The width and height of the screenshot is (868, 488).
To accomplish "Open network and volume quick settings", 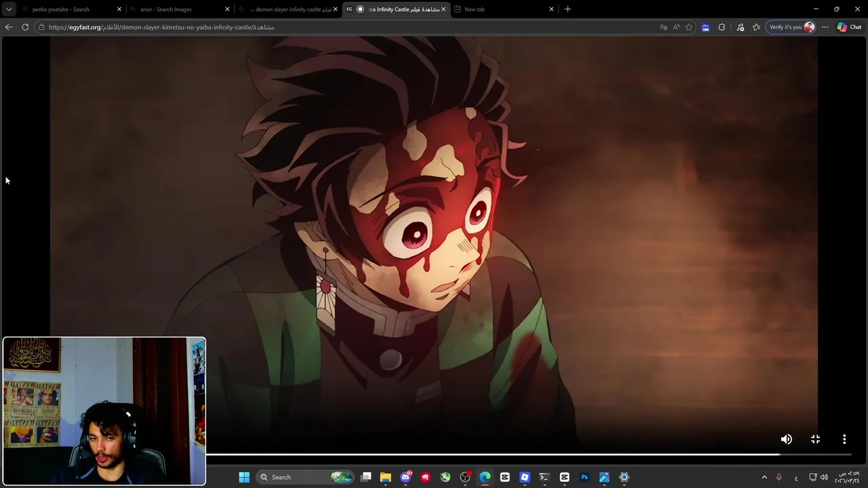I will click(x=818, y=477).
